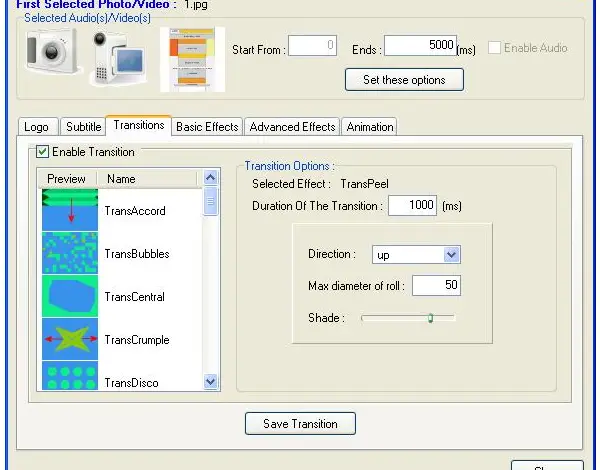Click the Start From input field
This screenshot has height=470, width=600.
pos(313,45)
